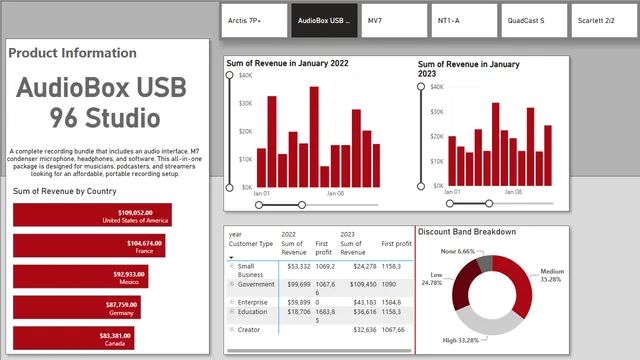Click Government 2022 revenue cell $99,699
This screenshot has width=640, height=360.
[299, 284]
